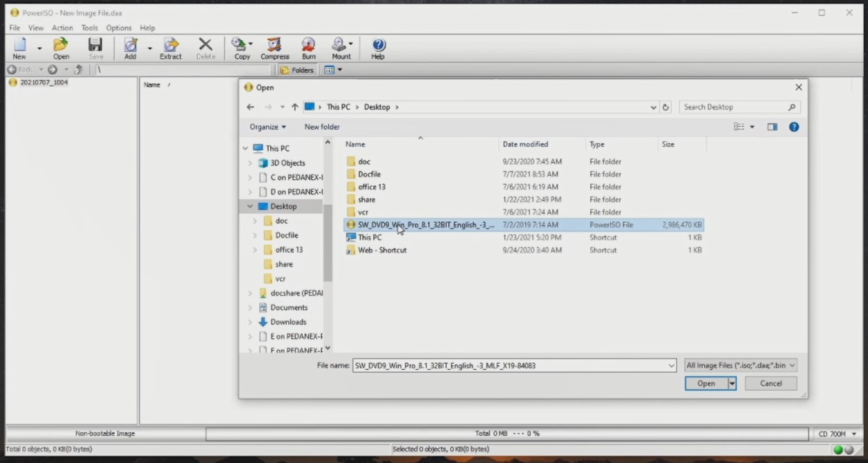Open the All Image Files file type dropdown
868x463 pixels.
(x=740, y=365)
